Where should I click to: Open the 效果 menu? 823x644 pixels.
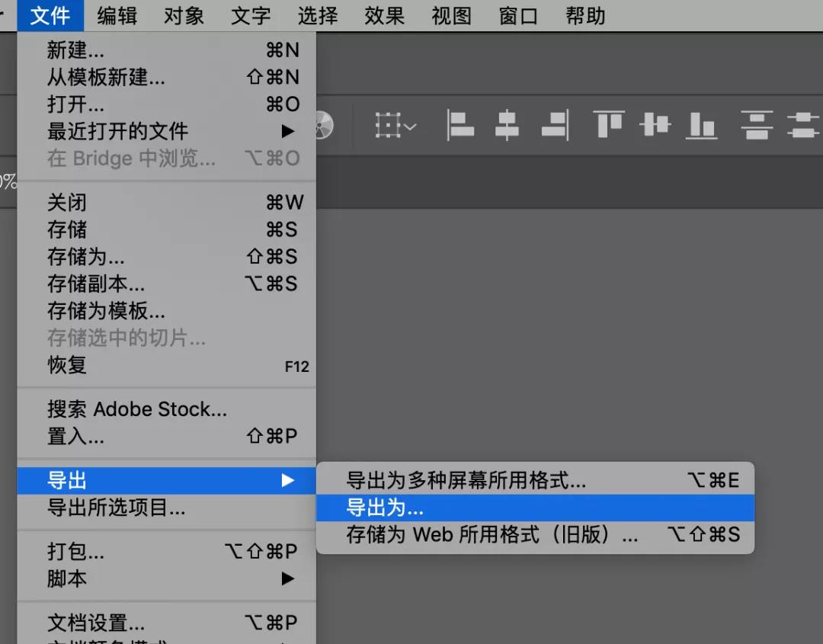[384, 15]
